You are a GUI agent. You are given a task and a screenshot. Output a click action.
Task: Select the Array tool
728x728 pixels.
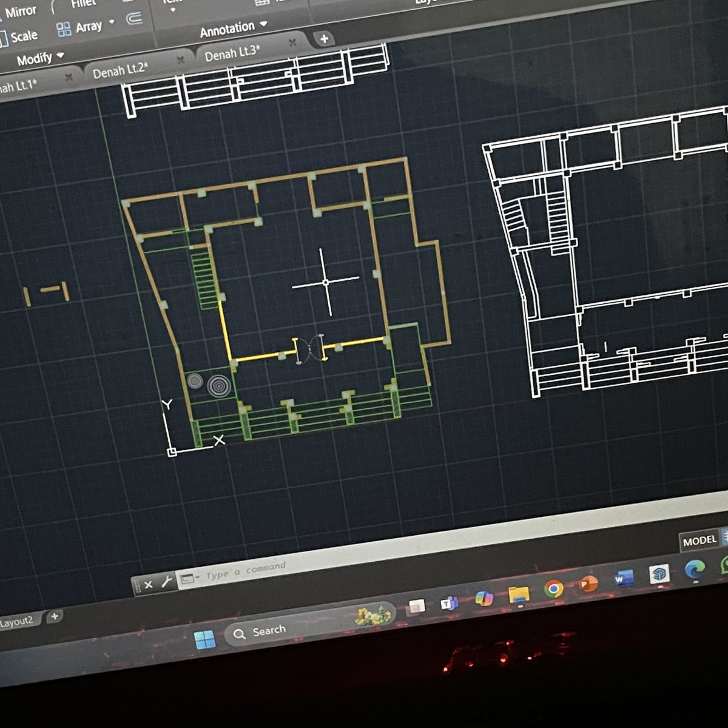[x=79, y=27]
